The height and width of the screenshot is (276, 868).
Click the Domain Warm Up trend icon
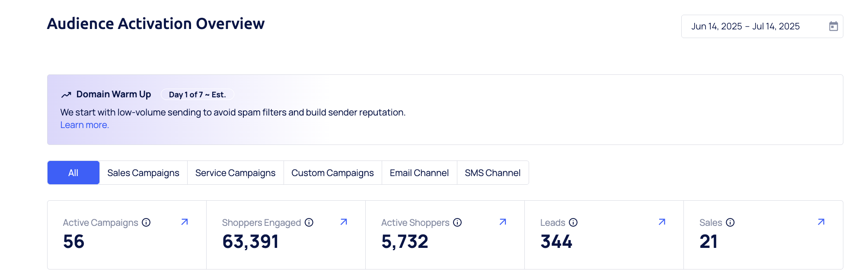pyautogui.click(x=66, y=95)
